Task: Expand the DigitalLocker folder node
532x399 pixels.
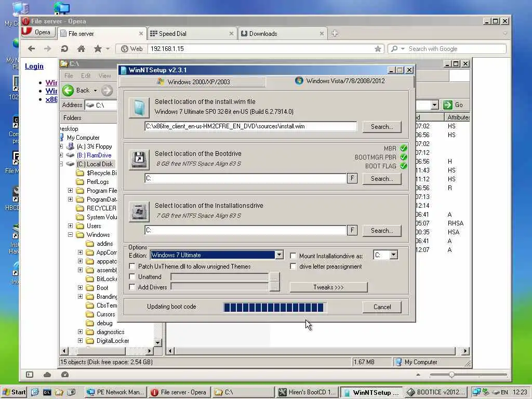Action: pyautogui.click(x=80, y=341)
